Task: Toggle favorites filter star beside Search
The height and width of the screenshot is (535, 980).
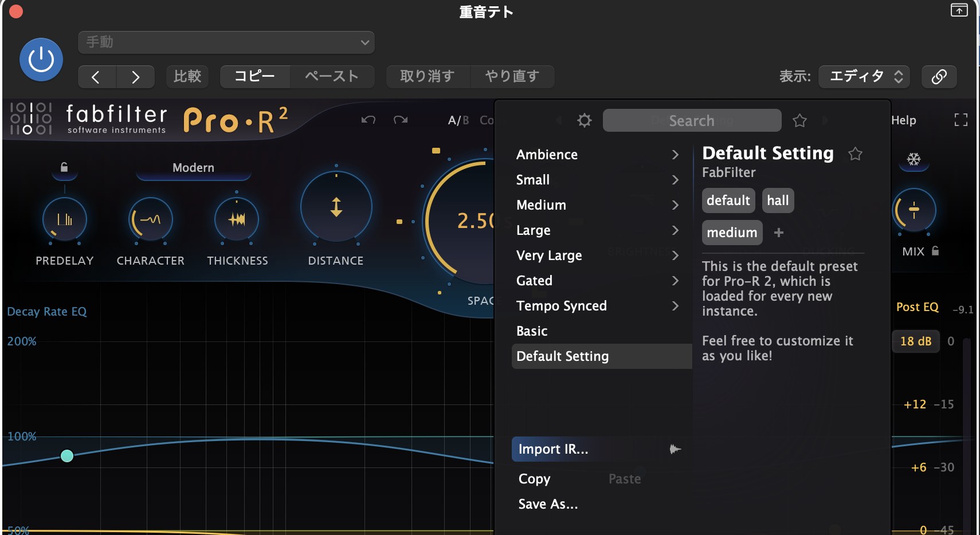Action: pos(799,120)
